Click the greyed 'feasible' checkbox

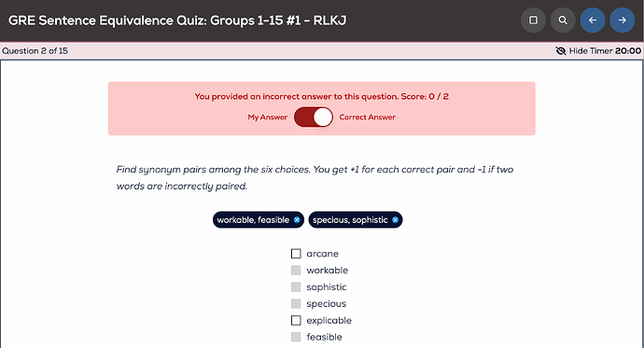(x=296, y=337)
